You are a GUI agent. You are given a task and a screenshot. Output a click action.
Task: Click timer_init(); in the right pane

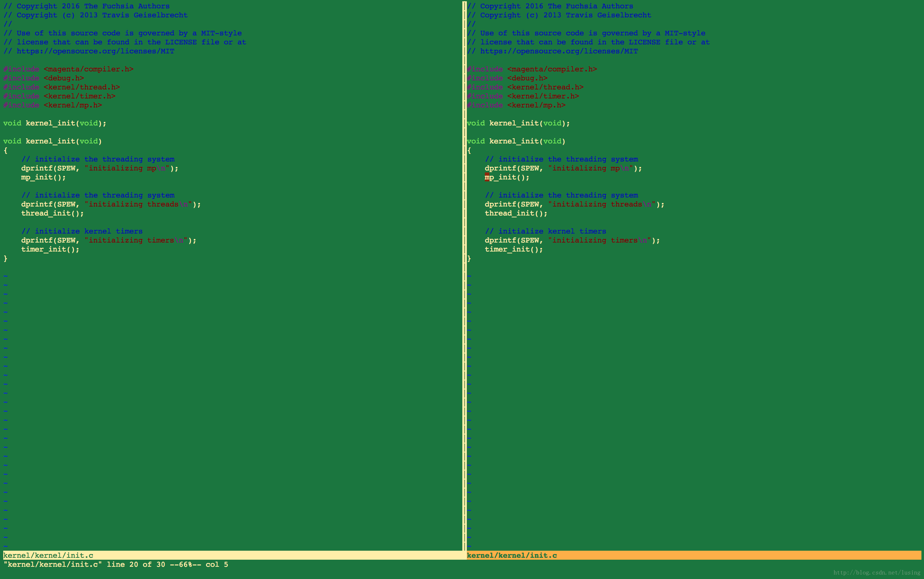pos(514,249)
